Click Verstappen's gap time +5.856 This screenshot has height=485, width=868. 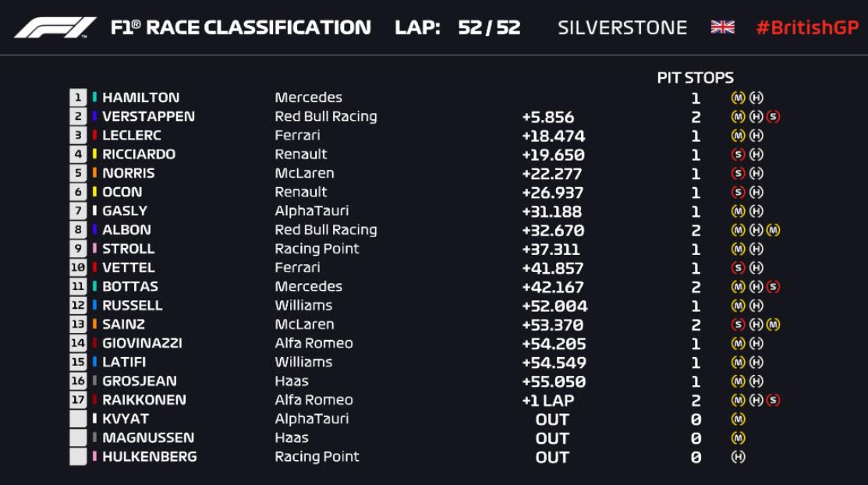pos(547,117)
